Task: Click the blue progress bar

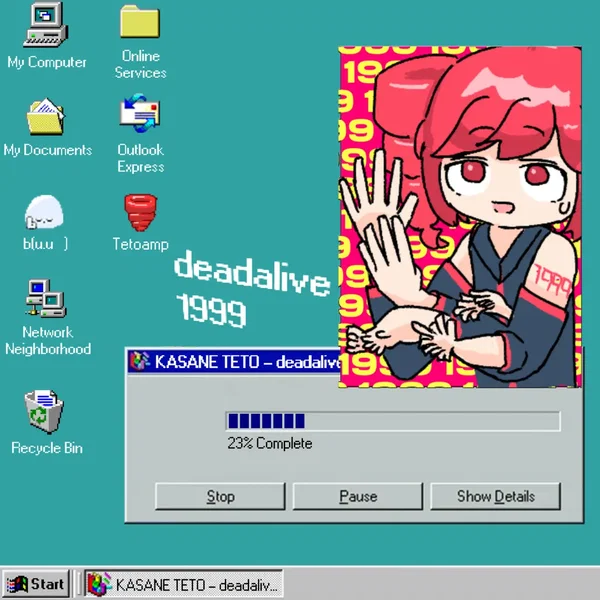Action: tap(393, 421)
